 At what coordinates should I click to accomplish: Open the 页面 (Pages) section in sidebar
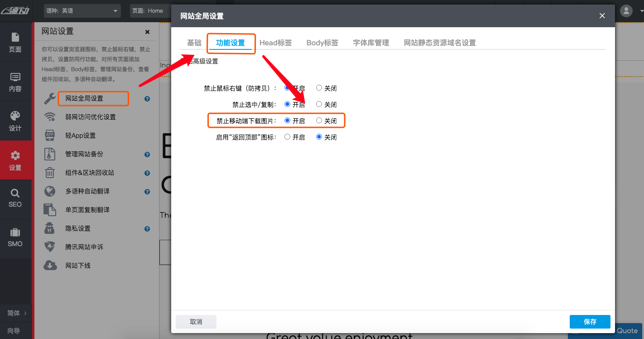tap(16, 43)
